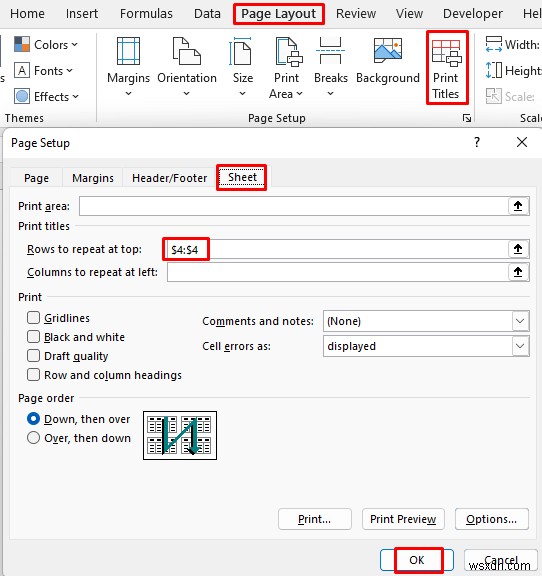542x576 pixels.
Task: Open theme Fonts dropdown
Action: click(43, 71)
